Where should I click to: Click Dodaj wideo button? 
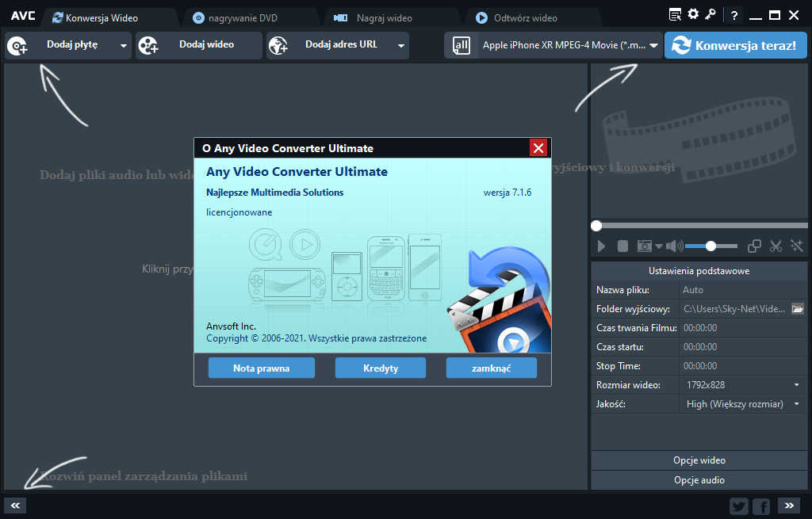click(x=199, y=45)
